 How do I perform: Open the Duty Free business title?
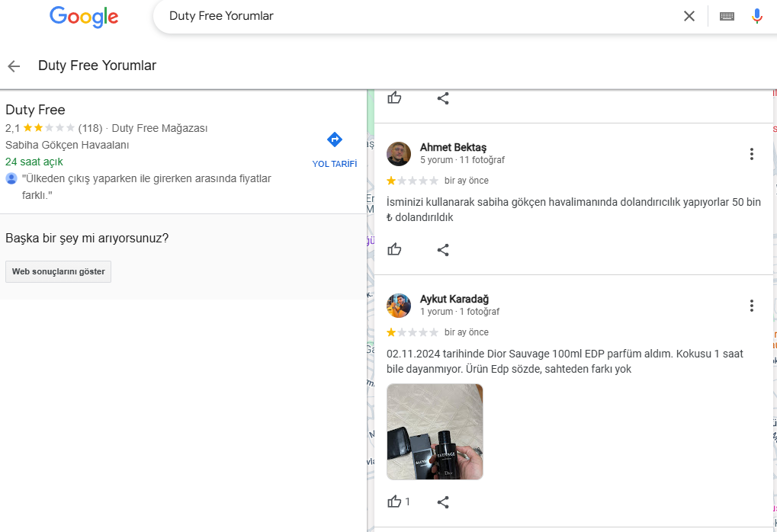pos(35,110)
